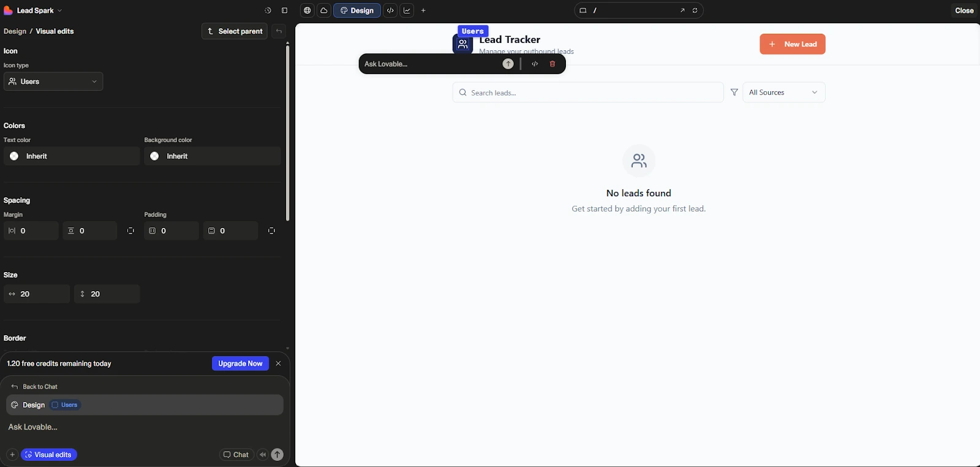Open the code view tab
980x467 pixels.
pos(390,10)
